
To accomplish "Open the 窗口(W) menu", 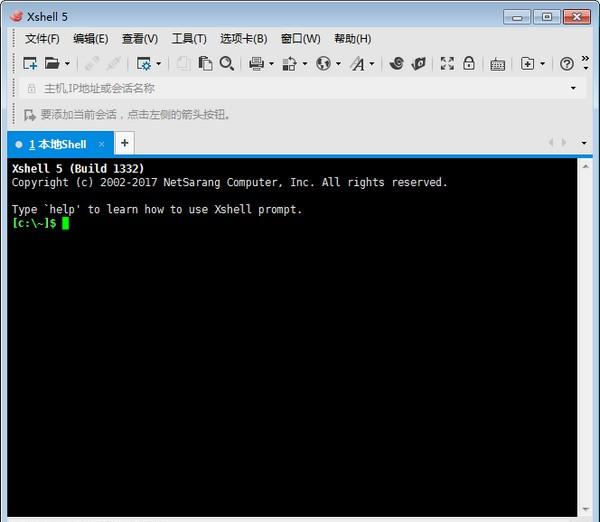I will click(300, 39).
